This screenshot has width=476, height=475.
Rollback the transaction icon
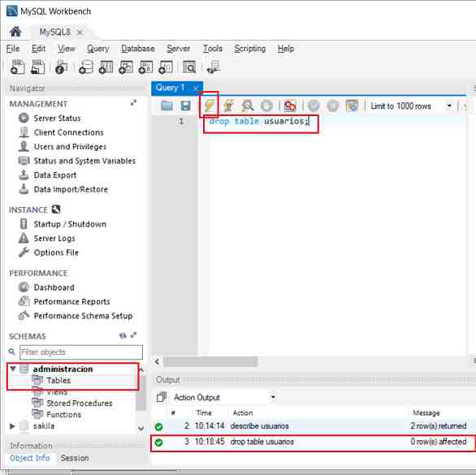pyautogui.click(x=332, y=106)
